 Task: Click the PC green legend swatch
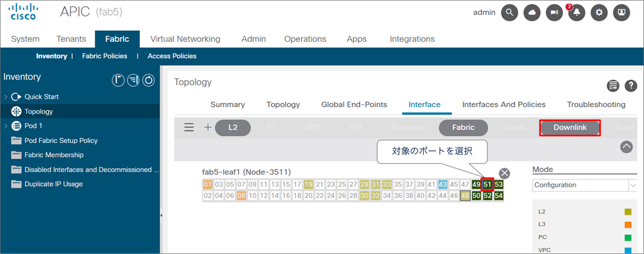pyautogui.click(x=628, y=237)
